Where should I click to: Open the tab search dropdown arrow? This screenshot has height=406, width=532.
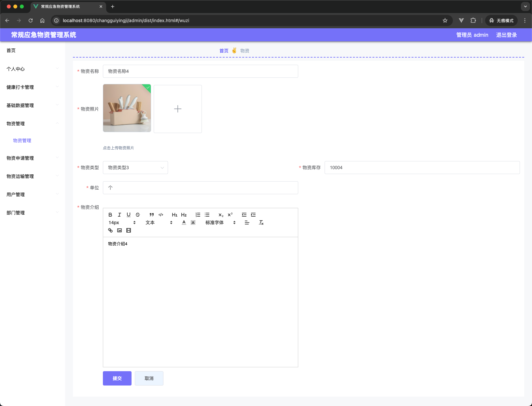click(525, 7)
